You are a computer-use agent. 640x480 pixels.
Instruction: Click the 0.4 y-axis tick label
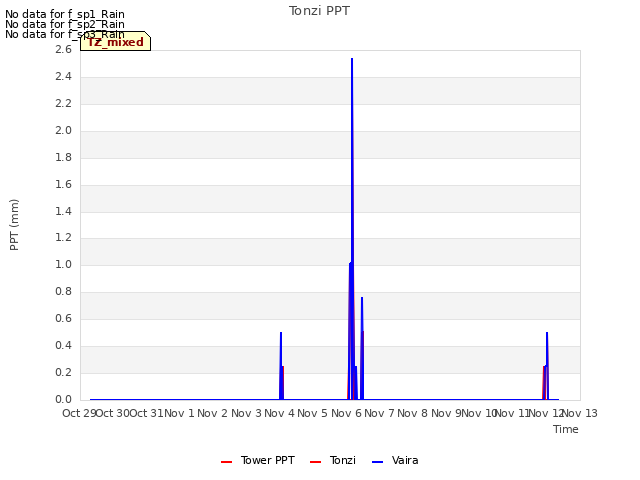click(63, 345)
